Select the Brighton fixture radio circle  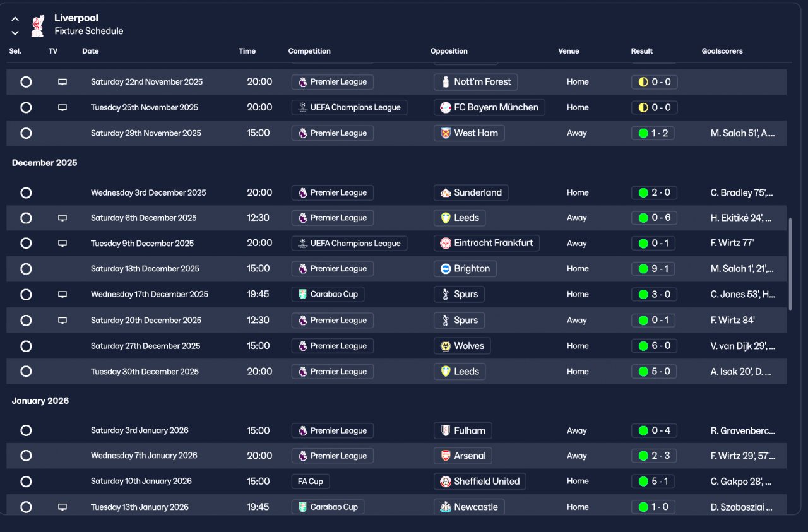(26, 269)
